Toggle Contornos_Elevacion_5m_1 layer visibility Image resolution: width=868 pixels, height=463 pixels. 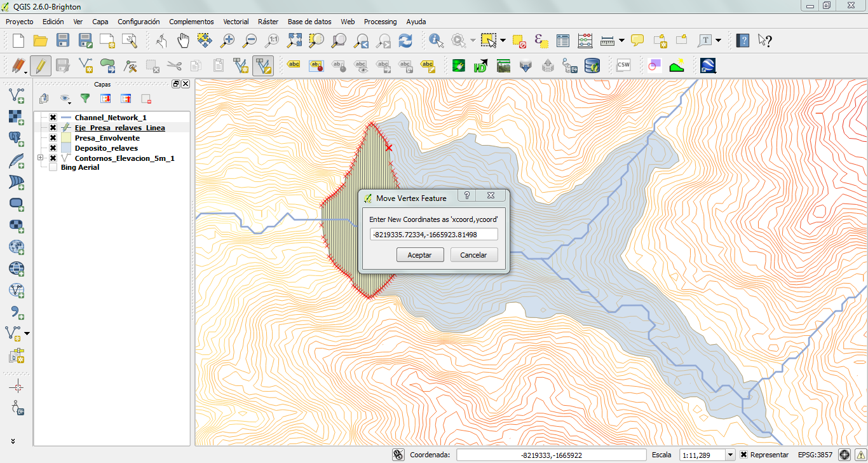53,158
